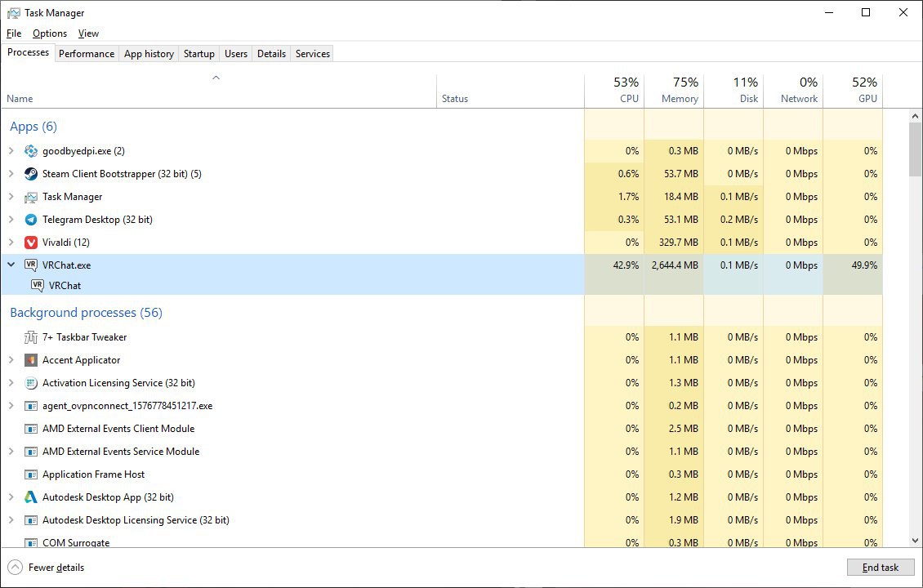Expand the Steam Client Bootstrapper group
The image size is (923, 588).
point(11,174)
